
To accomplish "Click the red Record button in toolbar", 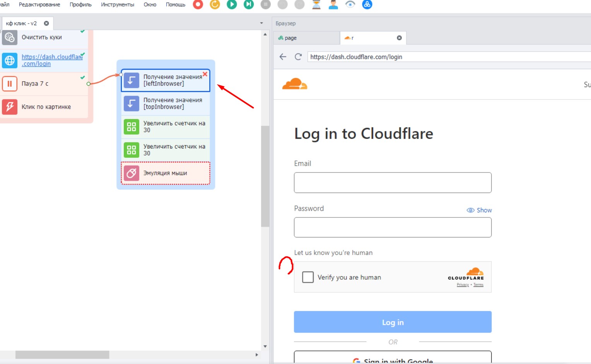I will point(198,4).
